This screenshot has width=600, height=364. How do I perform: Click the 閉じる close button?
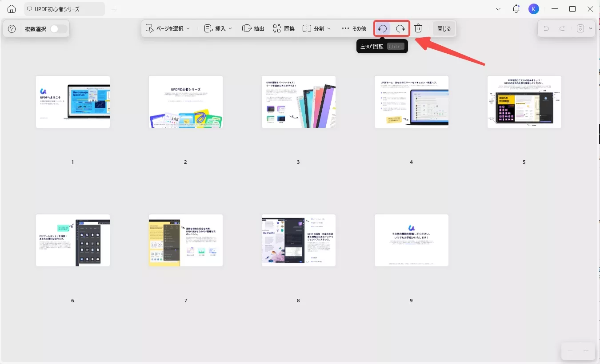[x=444, y=28]
